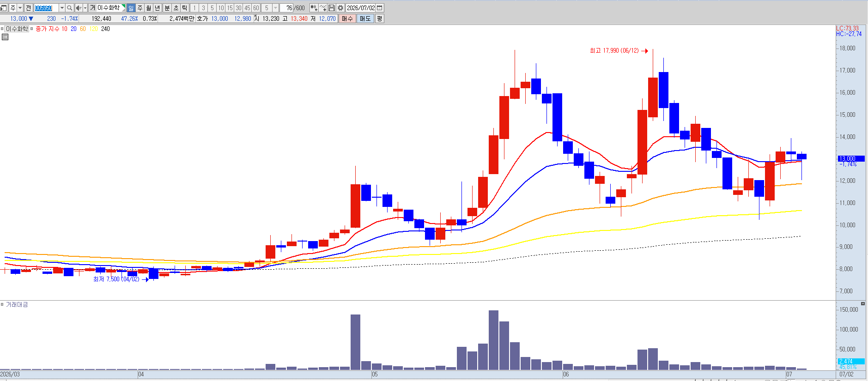Click the save floppy disk icon
The image size is (868, 381).
click(332, 8)
